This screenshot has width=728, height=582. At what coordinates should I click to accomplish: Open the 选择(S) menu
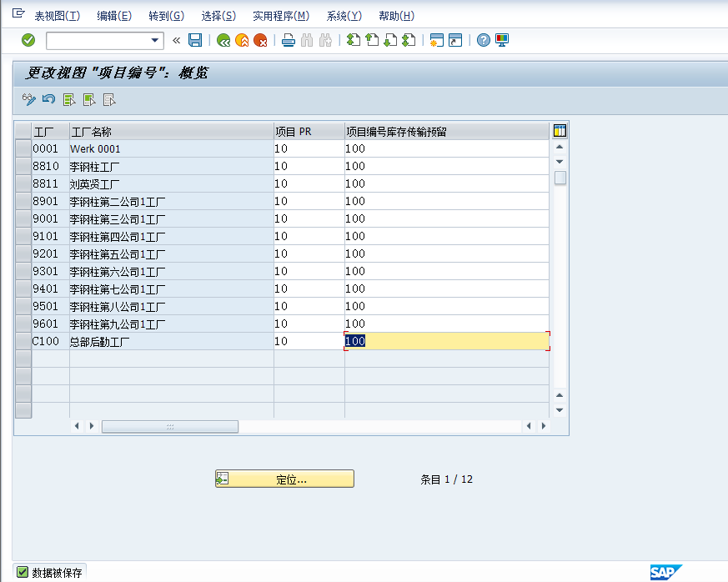218,16
